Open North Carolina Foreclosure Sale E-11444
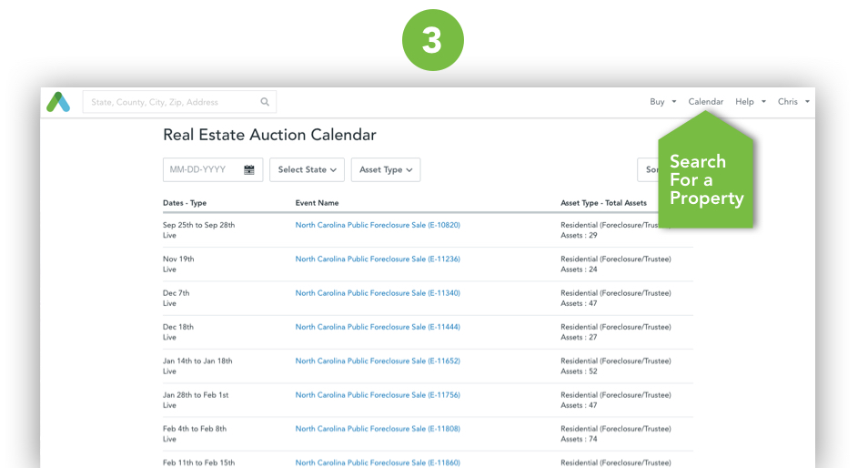The image size is (868, 468). [378, 327]
